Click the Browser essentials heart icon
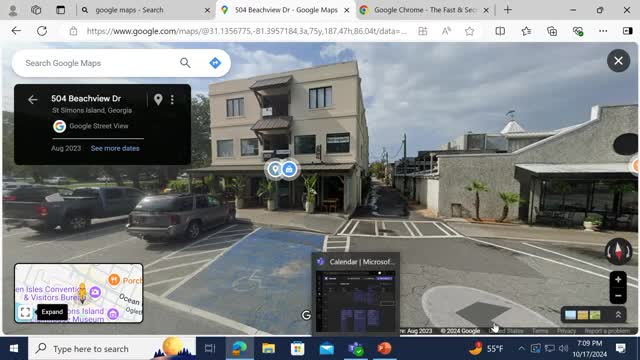This screenshot has width=640, height=360. tap(578, 31)
